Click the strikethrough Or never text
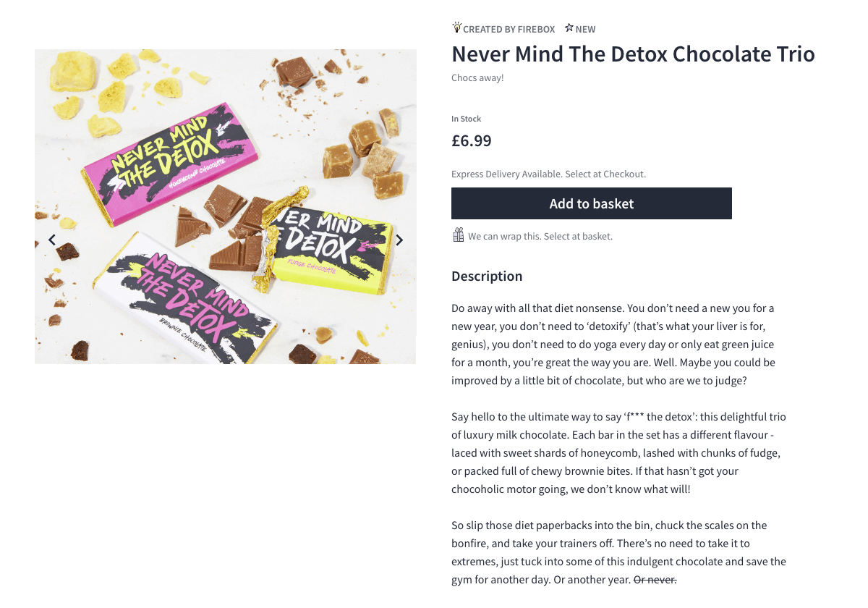 655,579
